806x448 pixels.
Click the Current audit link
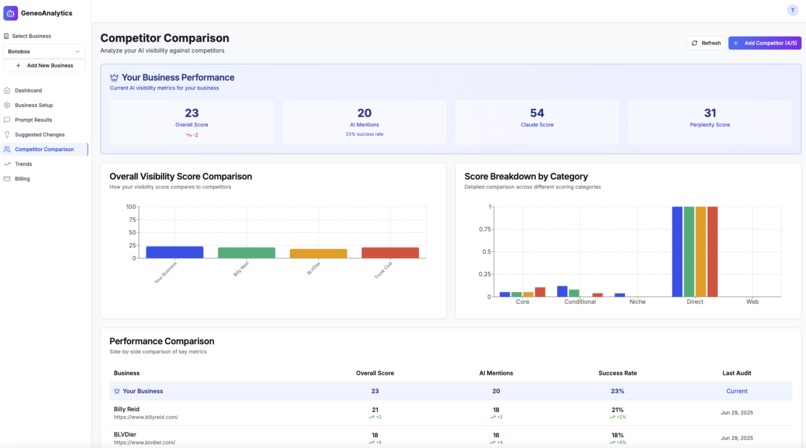tap(737, 391)
